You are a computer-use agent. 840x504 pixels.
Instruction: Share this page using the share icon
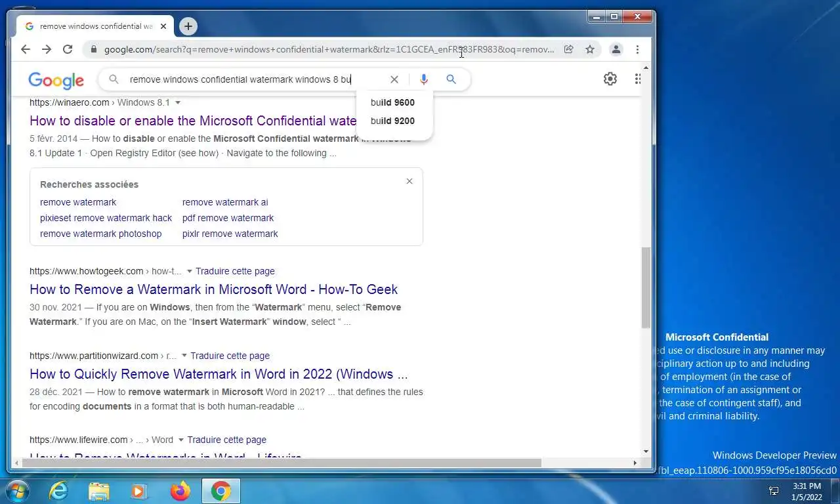click(569, 49)
